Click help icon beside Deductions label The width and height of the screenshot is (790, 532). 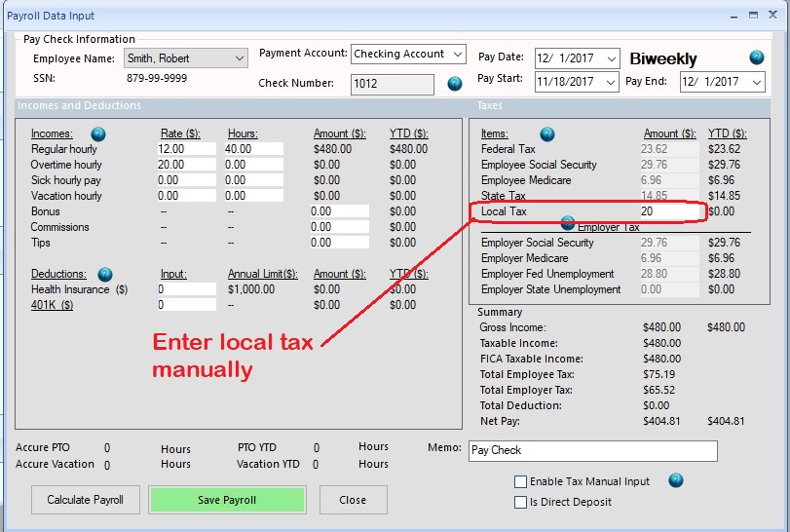pos(105,275)
